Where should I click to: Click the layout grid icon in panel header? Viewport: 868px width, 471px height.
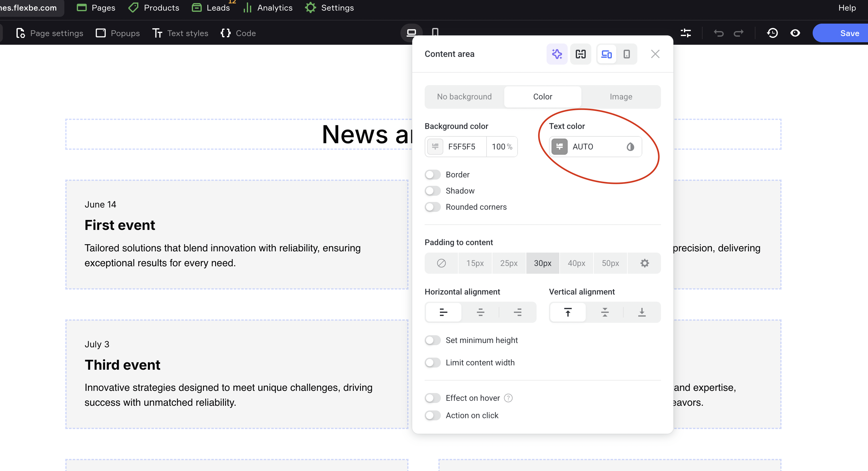pyautogui.click(x=580, y=54)
